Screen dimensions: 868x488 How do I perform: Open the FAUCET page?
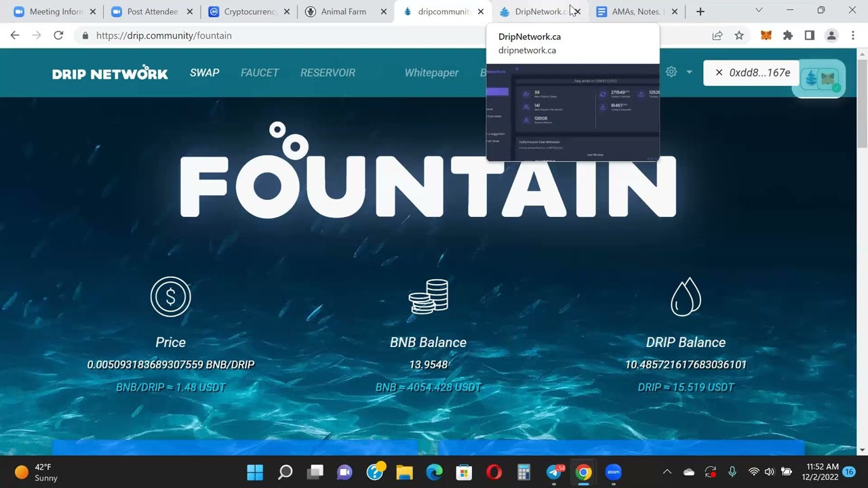(260, 73)
